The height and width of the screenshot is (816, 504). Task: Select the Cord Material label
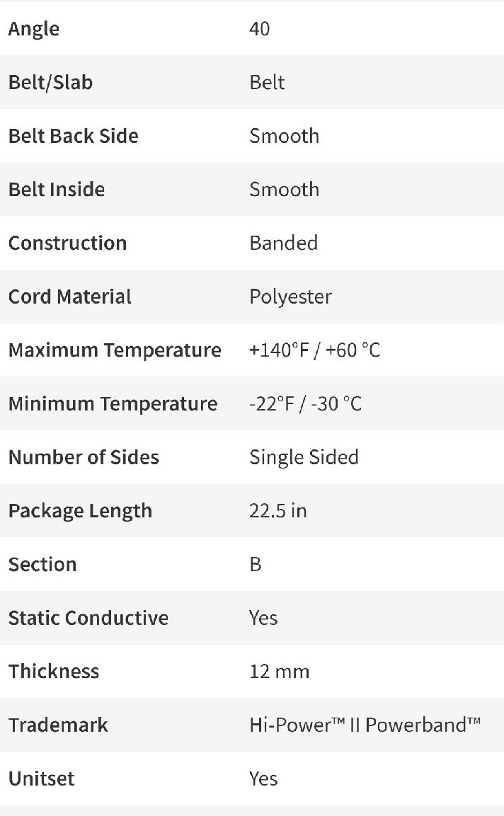[70, 297]
